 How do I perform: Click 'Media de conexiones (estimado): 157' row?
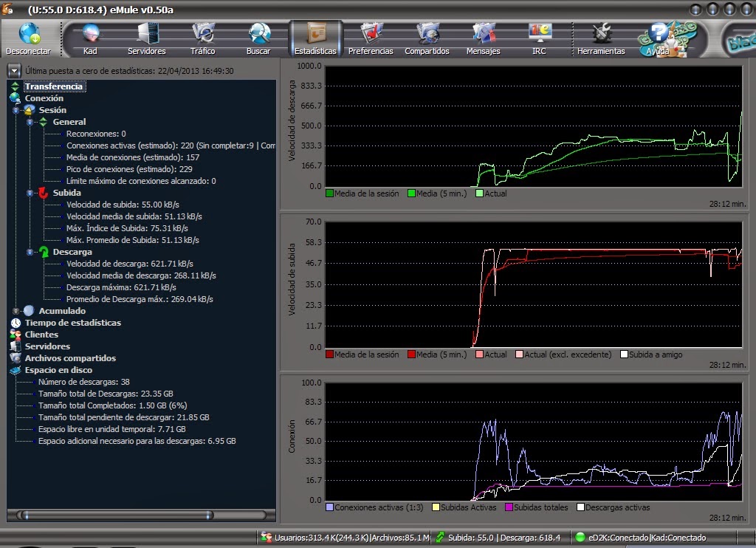tap(133, 157)
